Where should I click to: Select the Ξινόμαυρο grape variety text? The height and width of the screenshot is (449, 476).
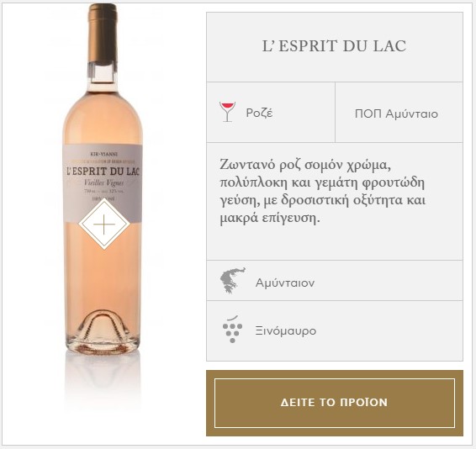286,330
